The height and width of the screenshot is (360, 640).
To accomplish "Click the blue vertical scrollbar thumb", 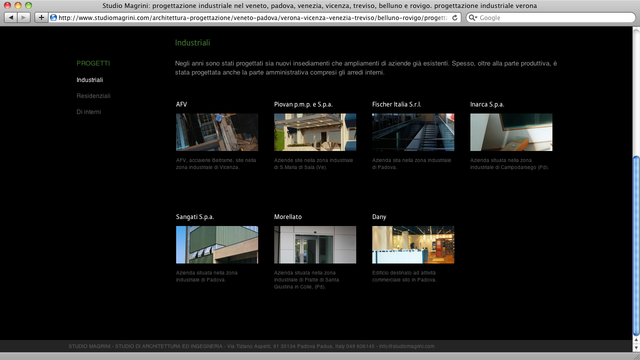I will [x=636, y=246].
